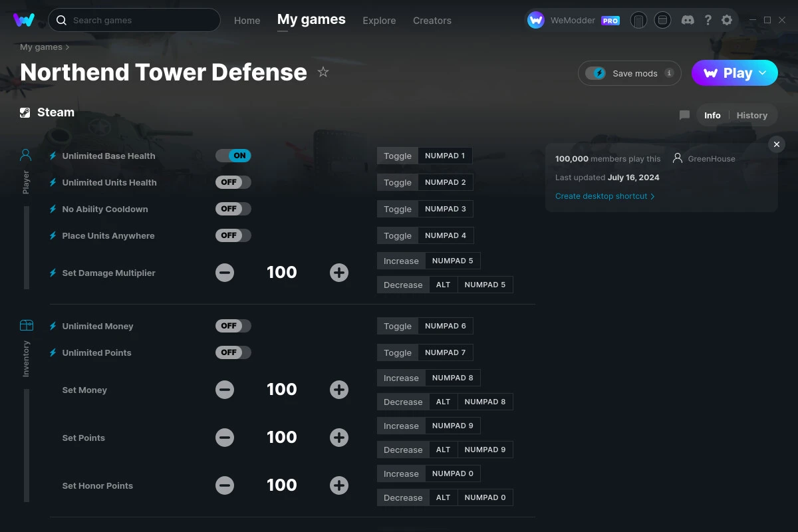The height and width of the screenshot is (532, 798).
Task: Switch to the History tab
Action: coord(751,115)
